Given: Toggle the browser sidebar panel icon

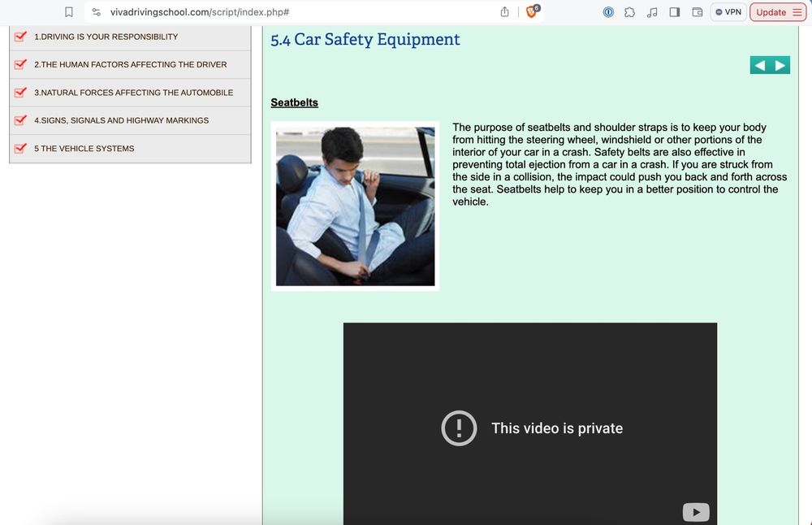Looking at the screenshot, I should [674, 12].
